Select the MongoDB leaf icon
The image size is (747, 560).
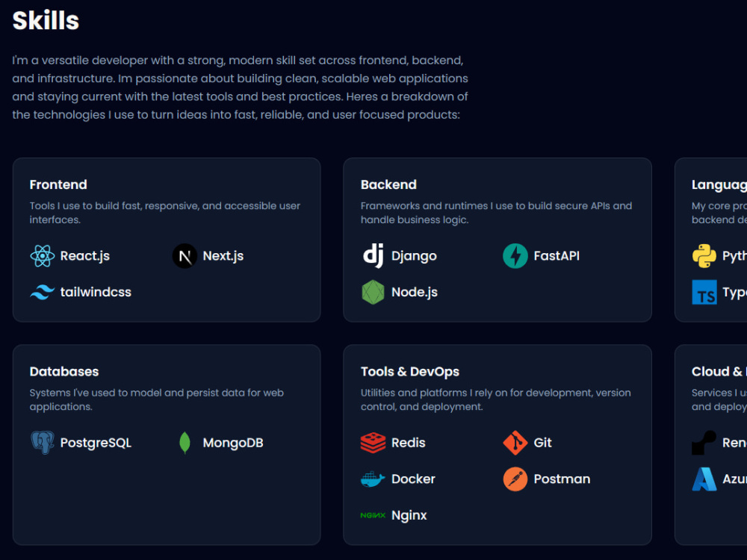[x=185, y=443]
